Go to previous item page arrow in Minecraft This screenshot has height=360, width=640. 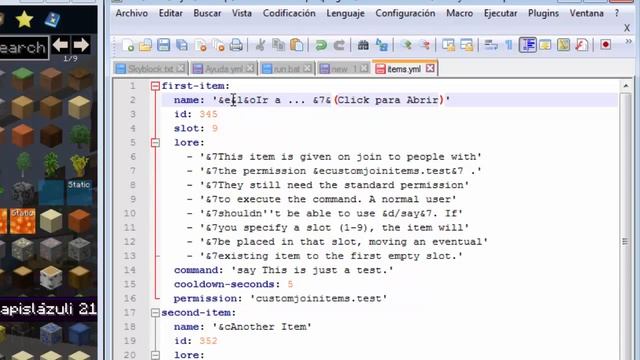(x=60, y=44)
